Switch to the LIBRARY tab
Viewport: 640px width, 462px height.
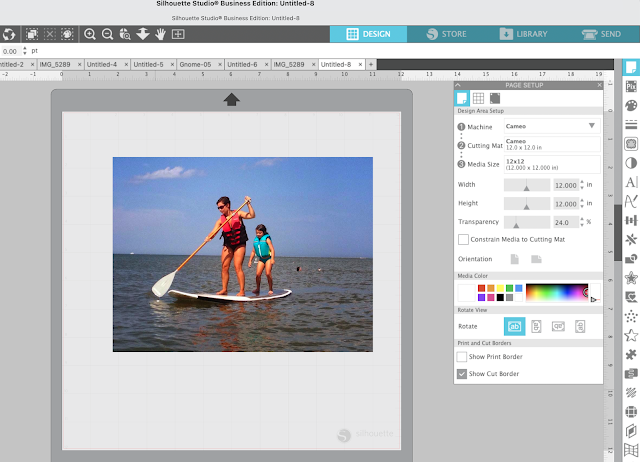point(524,34)
